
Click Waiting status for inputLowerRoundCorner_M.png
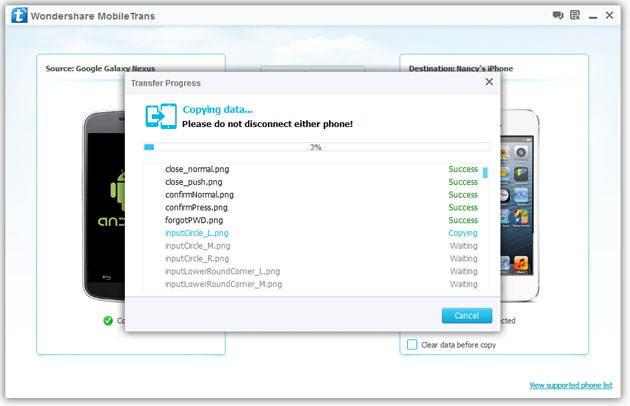tap(464, 284)
